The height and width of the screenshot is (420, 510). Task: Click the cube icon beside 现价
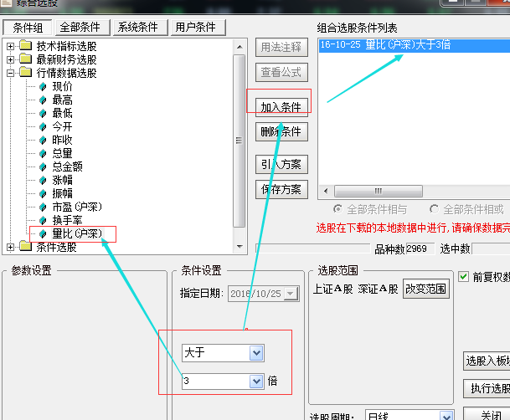click(x=43, y=87)
